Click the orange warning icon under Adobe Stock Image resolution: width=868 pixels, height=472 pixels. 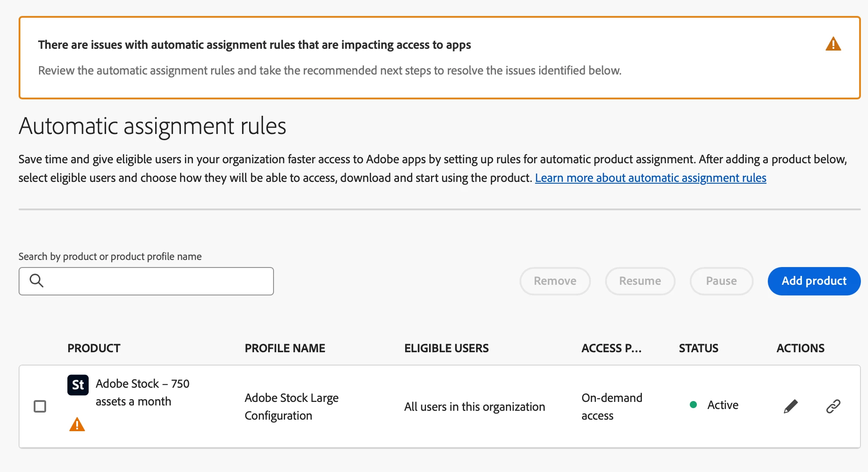(77, 425)
